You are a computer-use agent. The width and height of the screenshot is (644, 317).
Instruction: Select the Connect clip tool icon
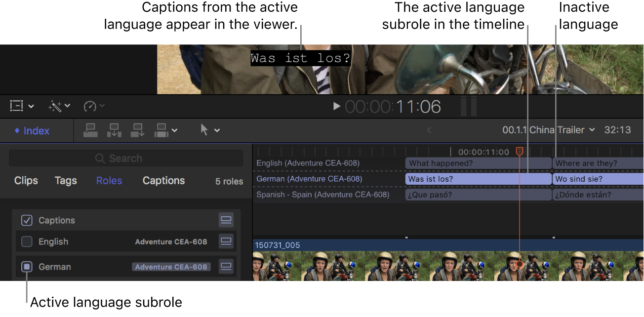[x=90, y=130]
